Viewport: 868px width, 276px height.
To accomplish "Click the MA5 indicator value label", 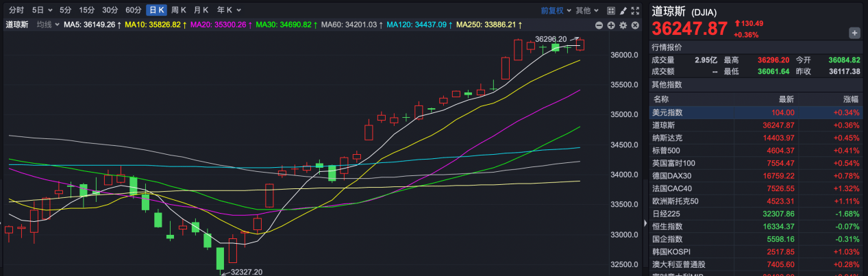I will pos(92,25).
